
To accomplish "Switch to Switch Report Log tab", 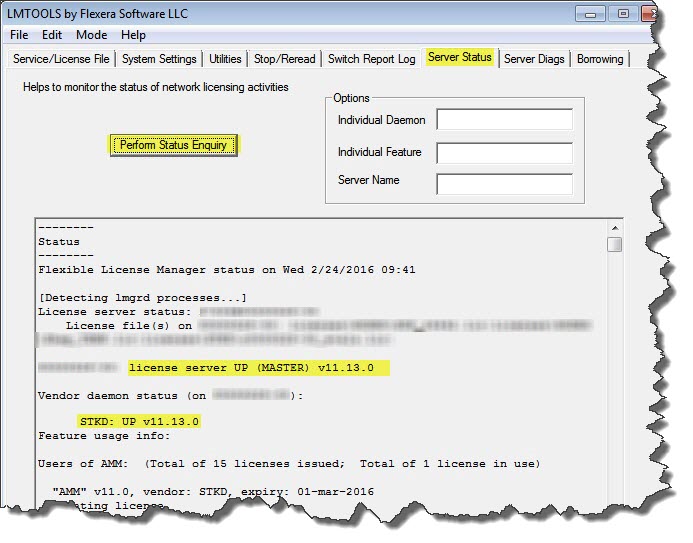I will pos(371,59).
